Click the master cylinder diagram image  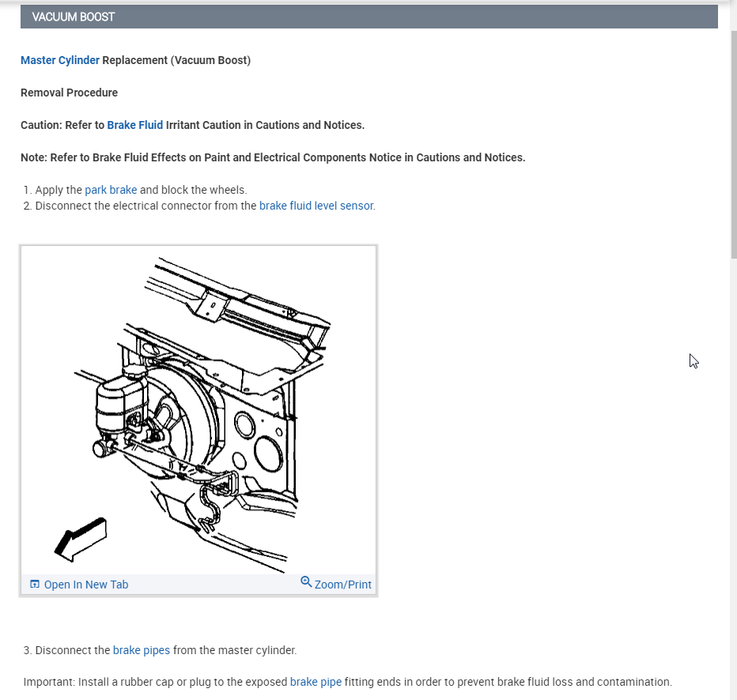click(x=198, y=411)
